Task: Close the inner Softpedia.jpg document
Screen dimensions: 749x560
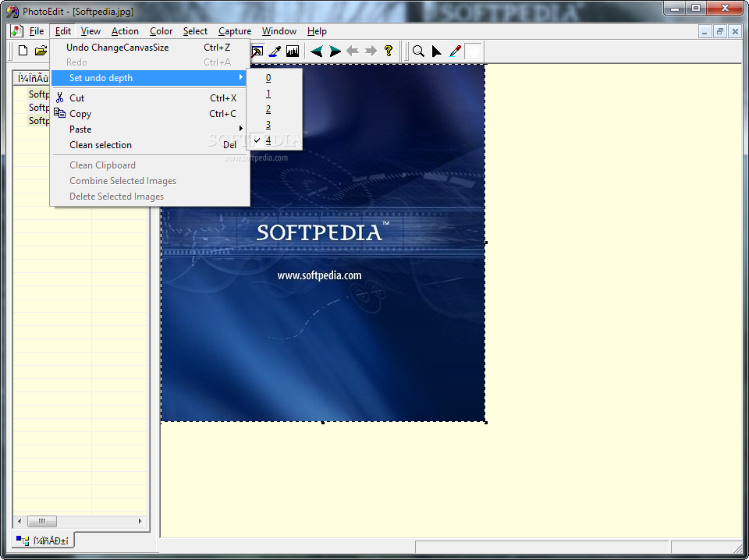Action: click(735, 31)
